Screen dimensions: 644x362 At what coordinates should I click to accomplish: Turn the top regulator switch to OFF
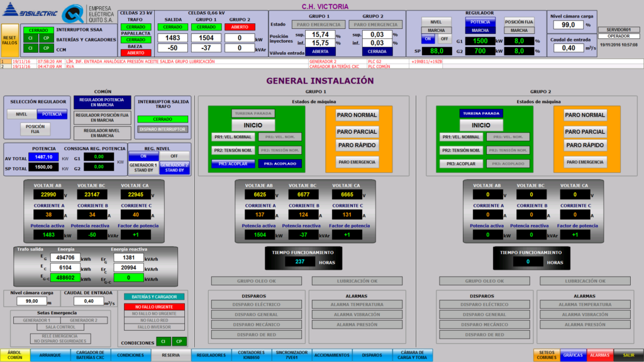coord(445,39)
